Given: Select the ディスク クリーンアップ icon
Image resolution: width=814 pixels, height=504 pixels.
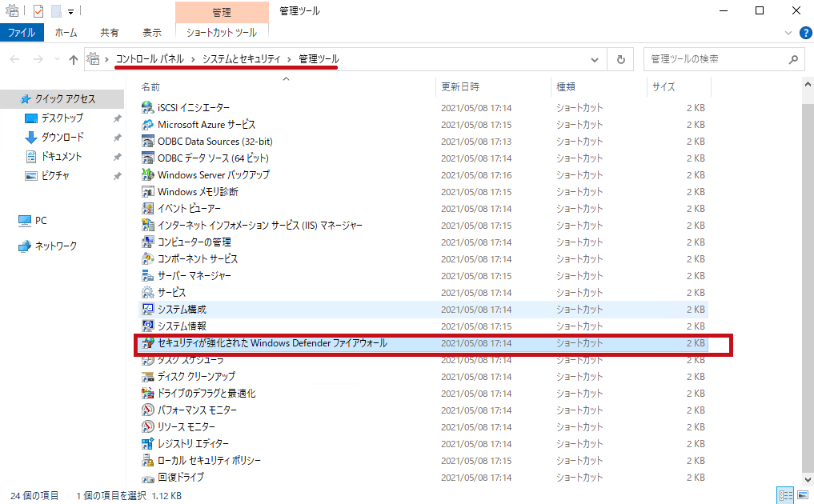Looking at the screenshot, I should 147,376.
